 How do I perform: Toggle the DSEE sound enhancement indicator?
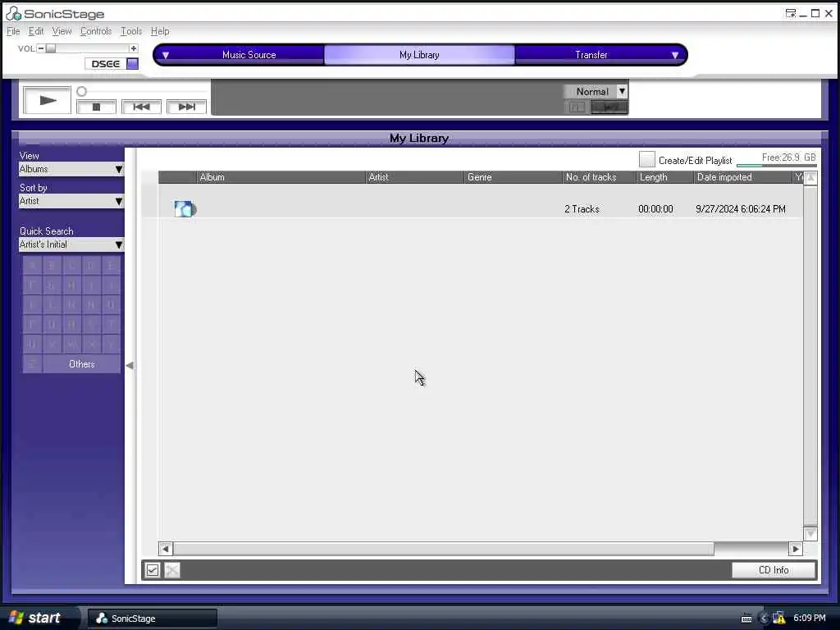pyautogui.click(x=132, y=64)
